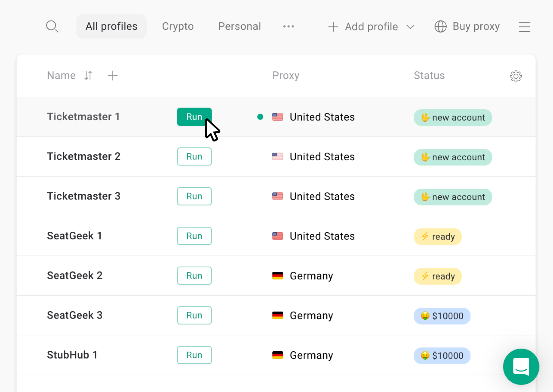This screenshot has height=392, width=553.
Task: Open the hamburger menu icon
Action: click(x=524, y=27)
